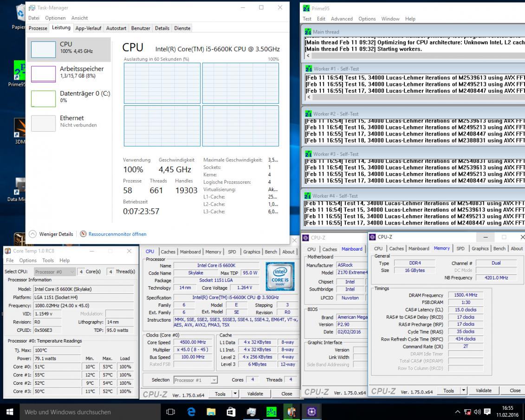Open Select CPU dropdown in Core Temp
This screenshot has width=525, height=420.
click(x=54, y=272)
